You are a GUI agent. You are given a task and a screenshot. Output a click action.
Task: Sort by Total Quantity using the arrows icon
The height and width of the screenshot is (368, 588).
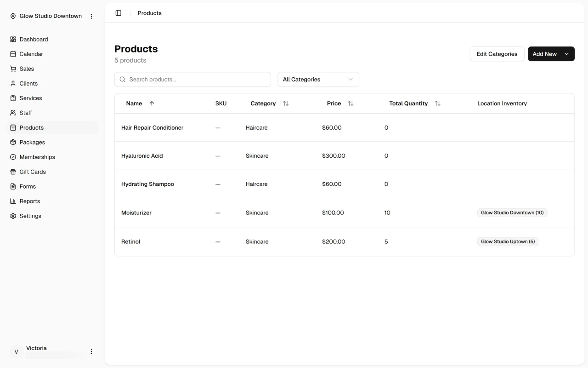pos(437,103)
